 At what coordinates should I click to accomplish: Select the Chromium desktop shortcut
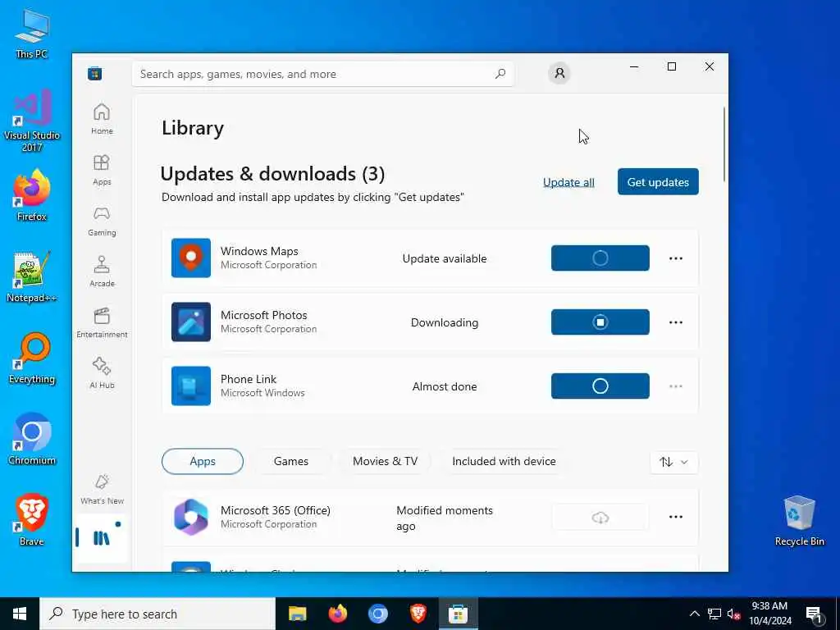[x=32, y=440]
